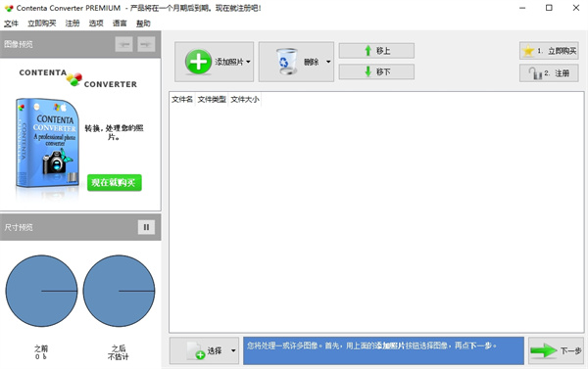This screenshot has height=369, width=588.
Task: Click the Before size pie chart
Action: [x=41, y=291]
